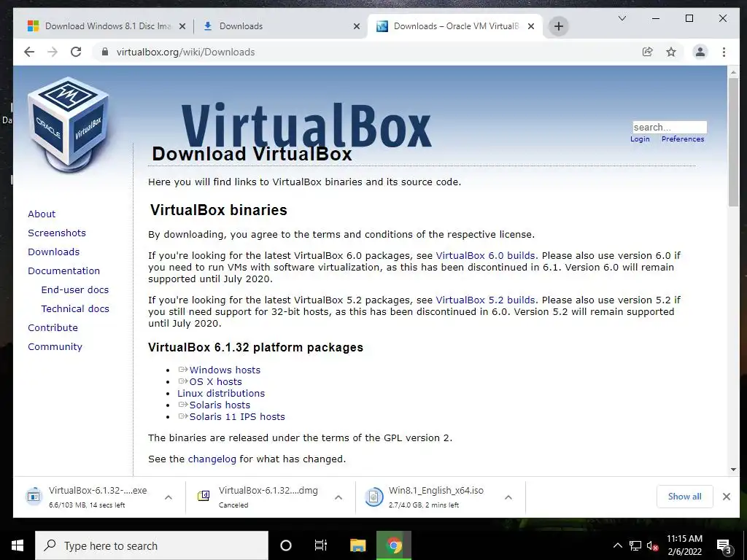Expand options for VirtualBox exe download

[x=169, y=497]
